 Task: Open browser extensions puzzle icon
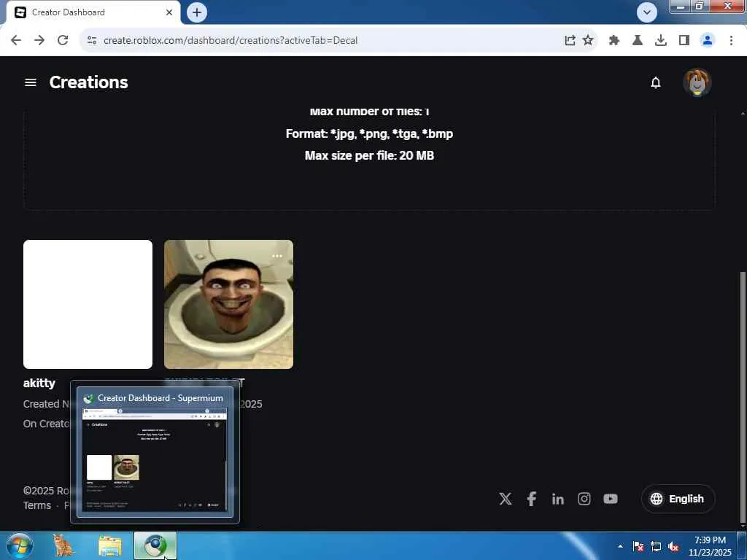[614, 41]
